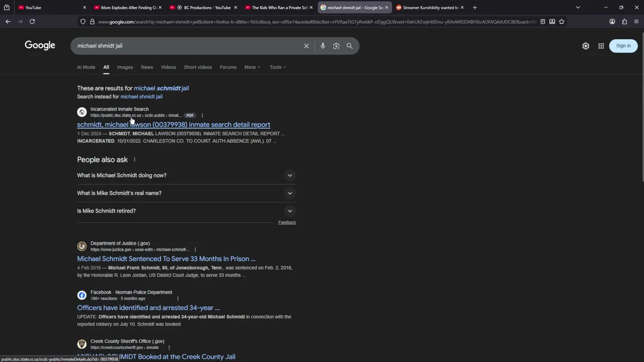Search by image with Lens icon
This screenshot has width=644, height=362.
(336, 46)
